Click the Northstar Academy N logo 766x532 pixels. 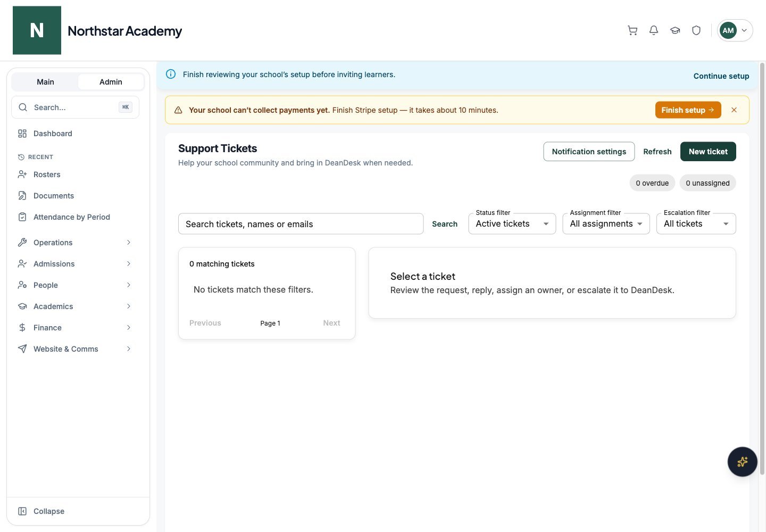click(37, 30)
